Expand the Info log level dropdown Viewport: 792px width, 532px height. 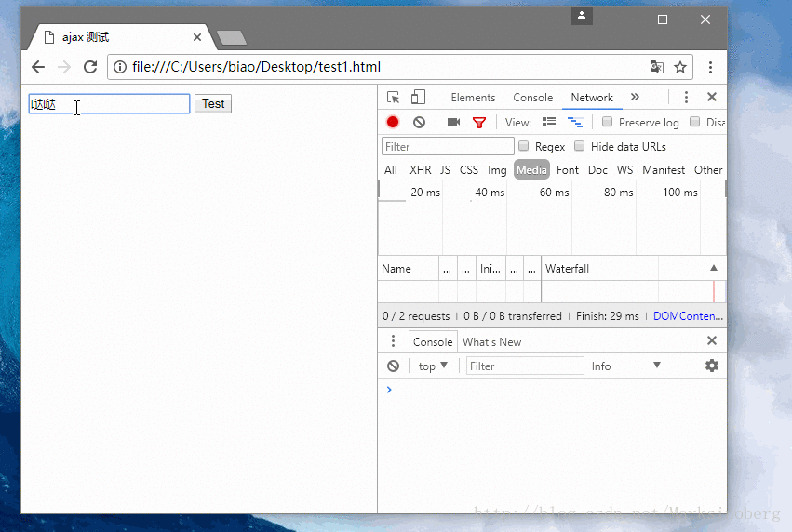tap(625, 366)
